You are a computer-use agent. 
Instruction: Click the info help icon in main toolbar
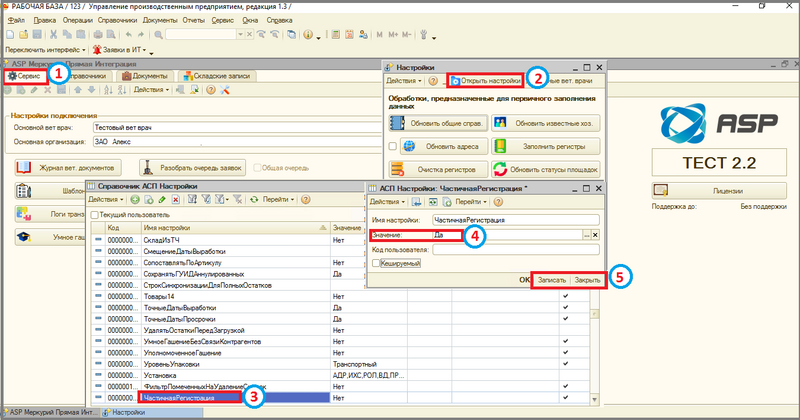(308, 35)
